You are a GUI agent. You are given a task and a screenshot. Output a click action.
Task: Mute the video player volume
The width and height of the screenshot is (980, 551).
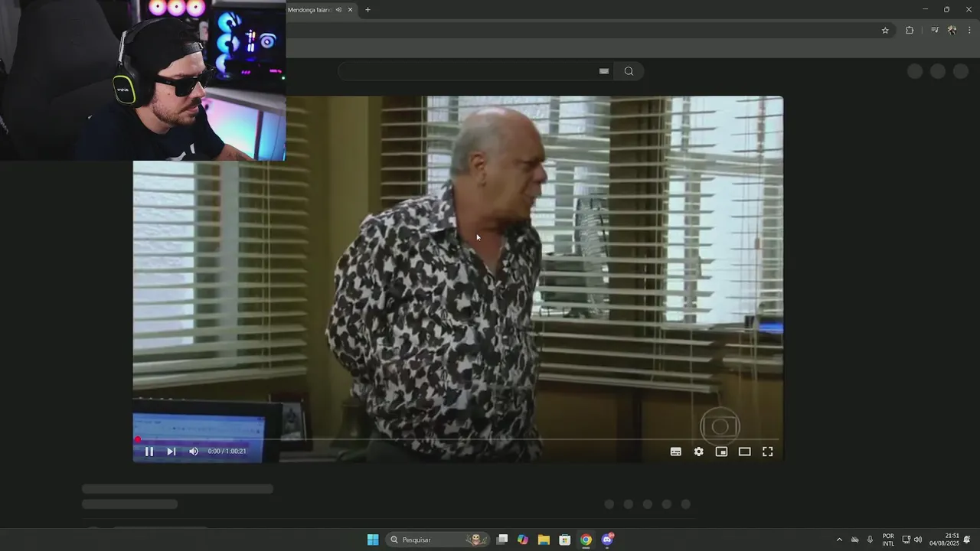coord(194,452)
